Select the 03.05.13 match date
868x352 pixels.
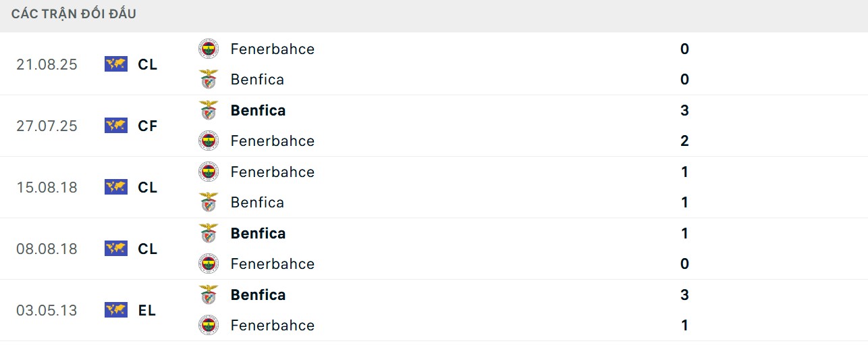click(47, 310)
